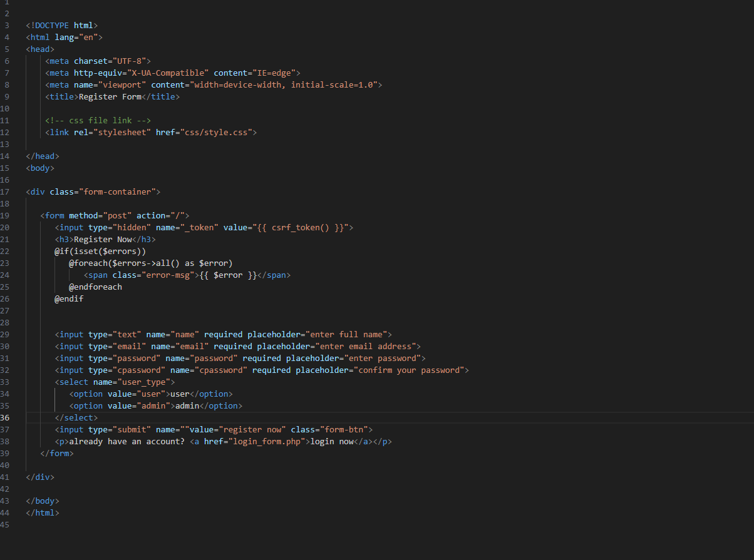754x560 pixels.
Task: Click the "Register Form" title text
Action: coord(110,97)
